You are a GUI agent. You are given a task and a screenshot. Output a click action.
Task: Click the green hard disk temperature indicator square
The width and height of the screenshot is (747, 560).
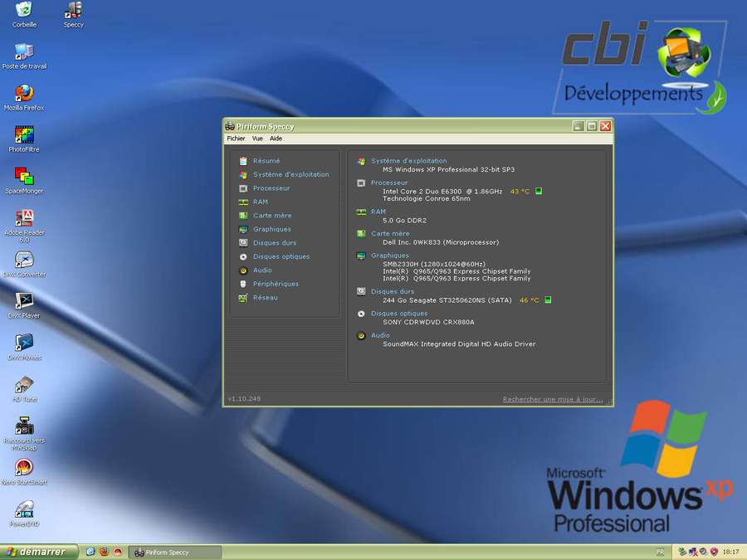click(548, 299)
